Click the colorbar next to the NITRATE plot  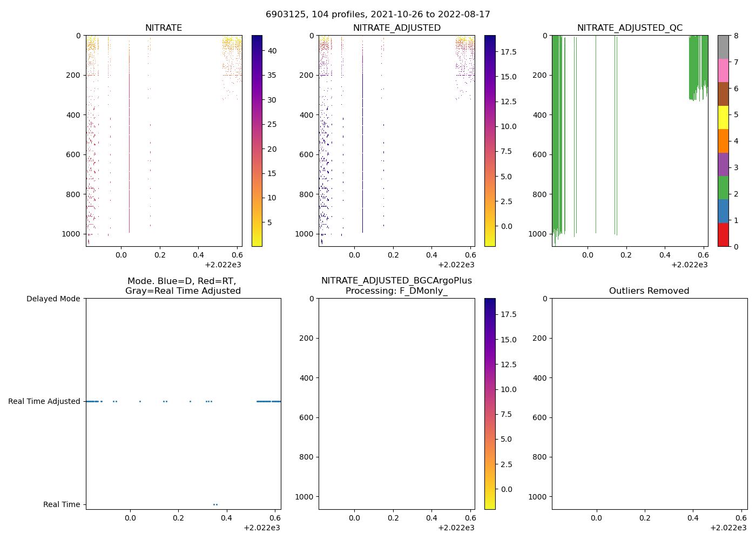click(x=256, y=140)
